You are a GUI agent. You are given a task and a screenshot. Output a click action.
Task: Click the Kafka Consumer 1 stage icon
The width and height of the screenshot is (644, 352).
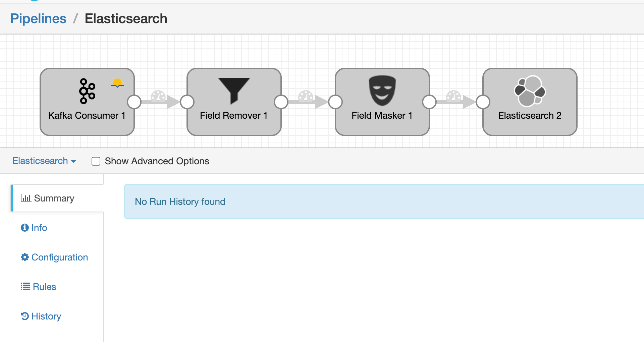coord(87,91)
